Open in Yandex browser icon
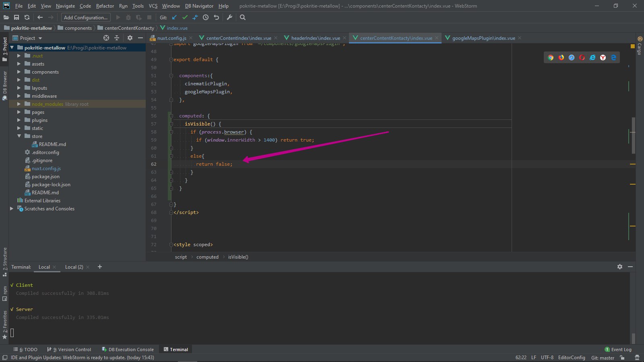 pyautogui.click(x=603, y=58)
